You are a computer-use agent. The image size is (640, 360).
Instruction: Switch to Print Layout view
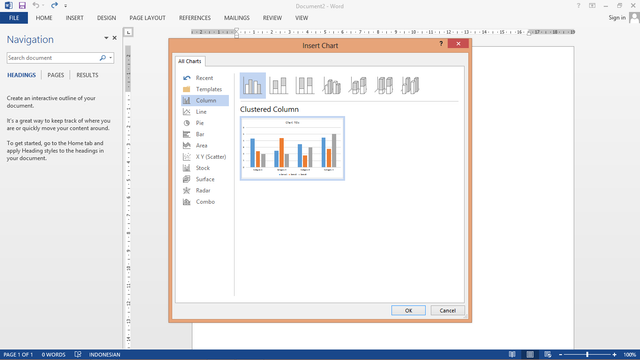click(x=530, y=355)
